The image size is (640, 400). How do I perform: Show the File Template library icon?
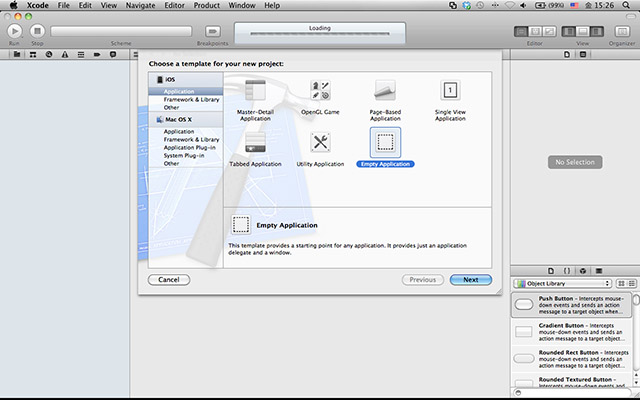click(x=551, y=271)
